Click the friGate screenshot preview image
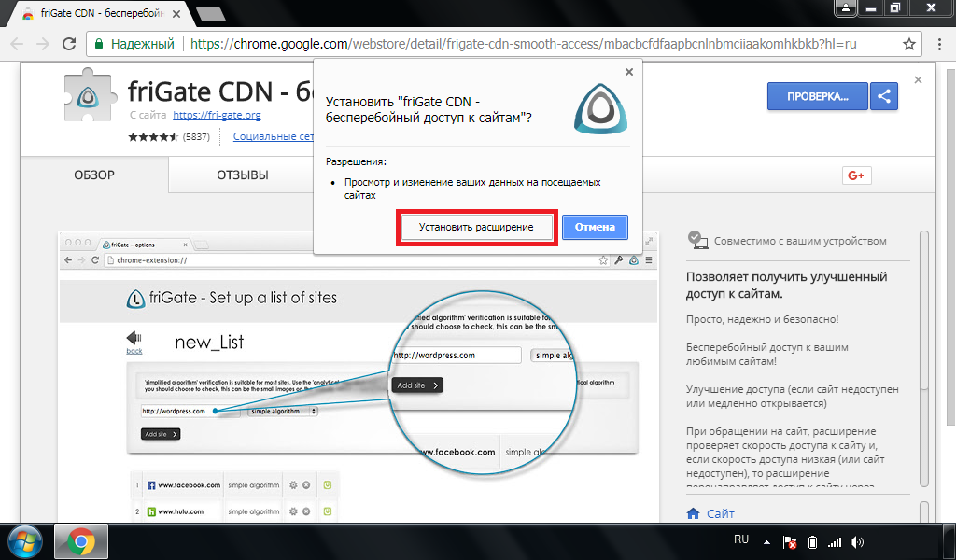Screen dimensions: 956x560 point(358,376)
